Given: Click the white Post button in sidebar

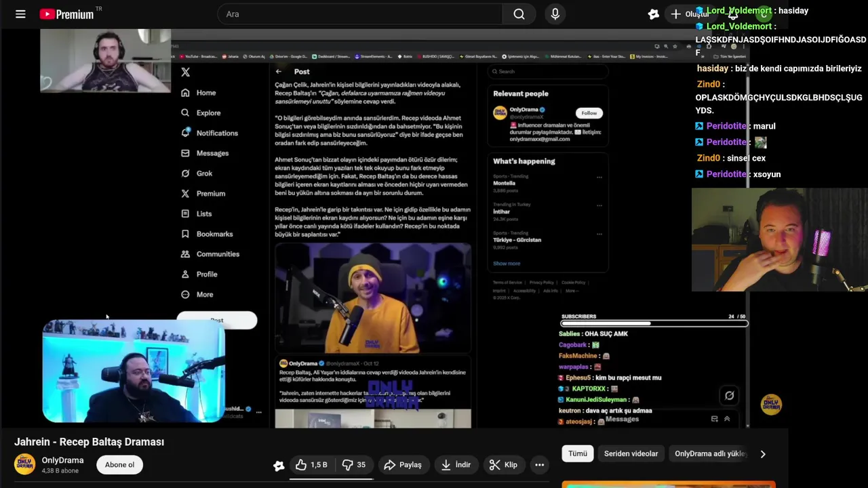Looking at the screenshot, I should point(217,320).
